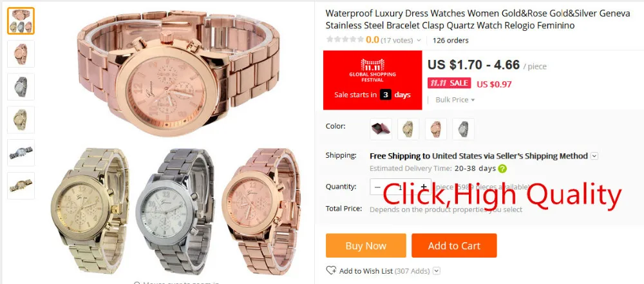
Task: Click the 11.11 Global Shopping Festival banner
Action: 372,80
